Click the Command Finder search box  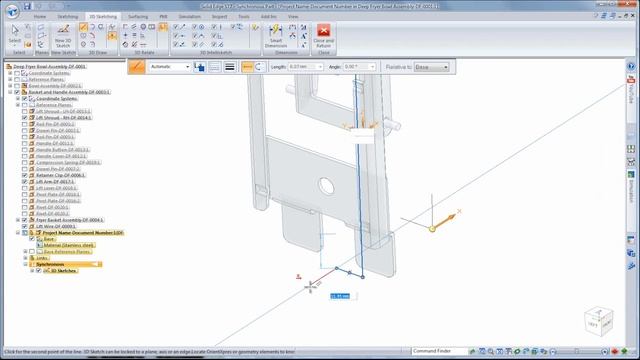439,351
